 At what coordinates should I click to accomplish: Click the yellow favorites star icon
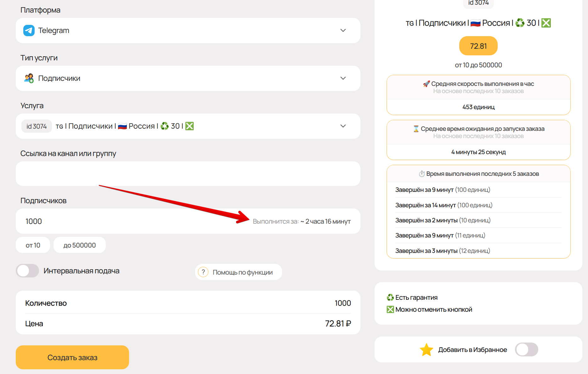click(x=427, y=350)
